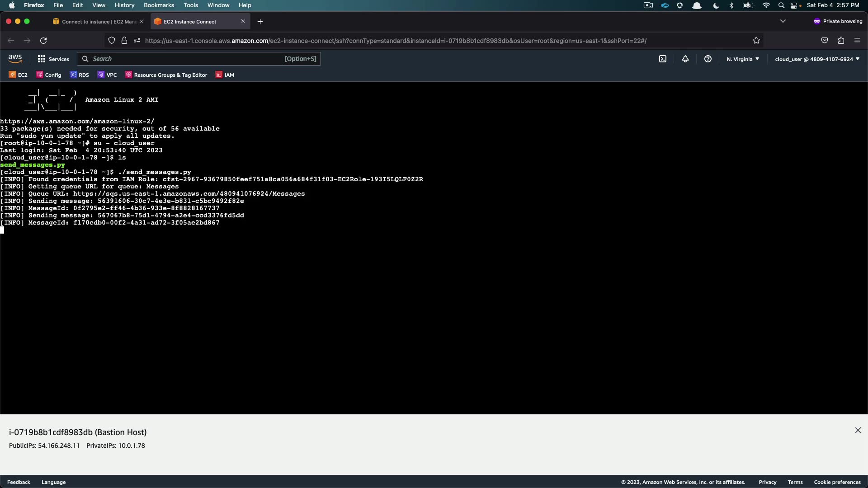Open the AWS help question mark icon
Screen dimensions: 868x488
point(708,59)
